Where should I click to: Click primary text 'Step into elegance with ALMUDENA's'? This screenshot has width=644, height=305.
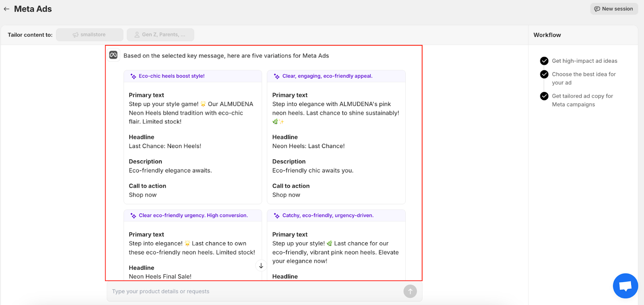point(336,113)
